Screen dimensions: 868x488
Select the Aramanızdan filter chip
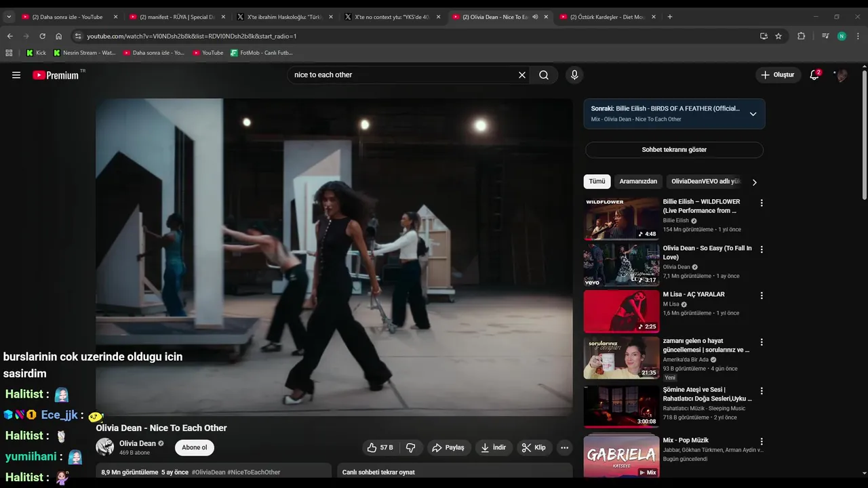point(638,182)
